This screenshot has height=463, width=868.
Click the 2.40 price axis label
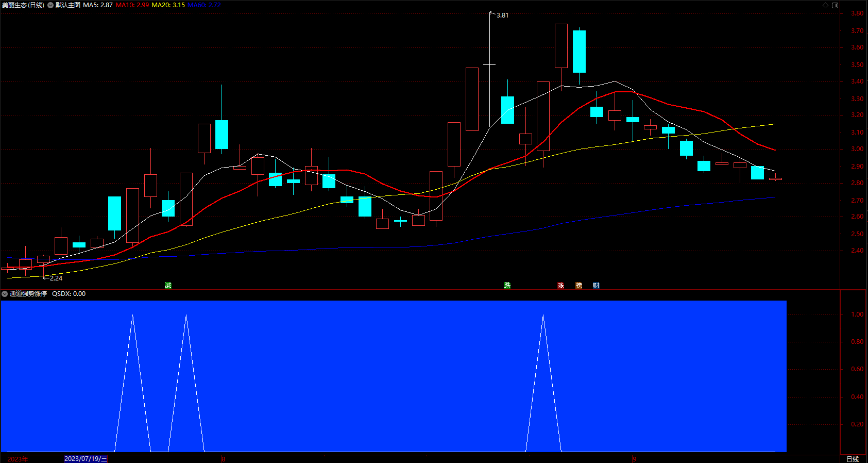click(857, 251)
